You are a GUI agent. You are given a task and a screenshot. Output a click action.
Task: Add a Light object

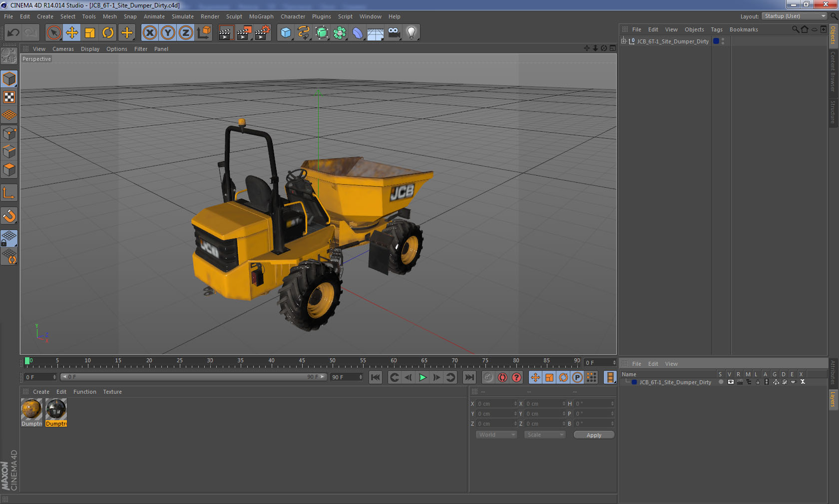coord(412,33)
